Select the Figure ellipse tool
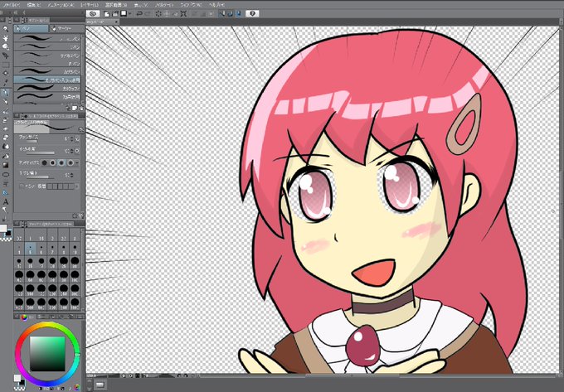 click(x=6, y=175)
